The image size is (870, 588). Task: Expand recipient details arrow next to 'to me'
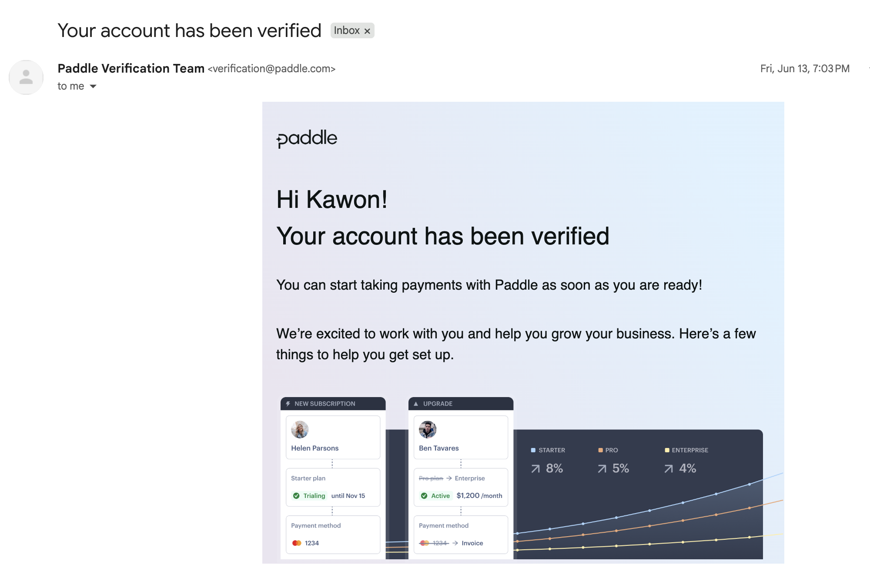pyautogui.click(x=93, y=87)
